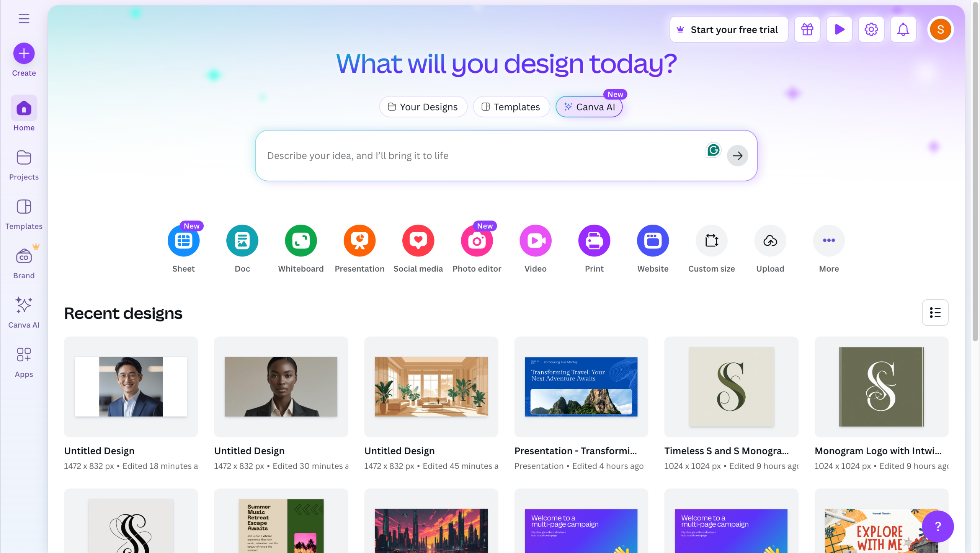Click the Upload cloud icon
The image size is (980, 553).
click(x=770, y=240)
